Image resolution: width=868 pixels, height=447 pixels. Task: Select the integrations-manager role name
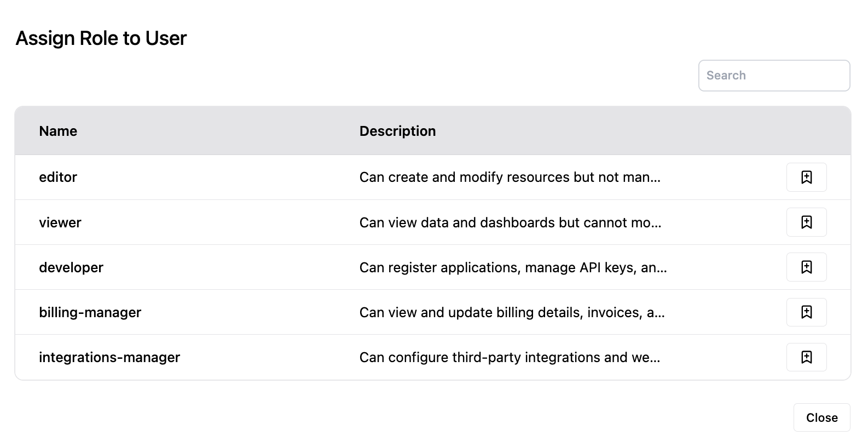tap(109, 357)
